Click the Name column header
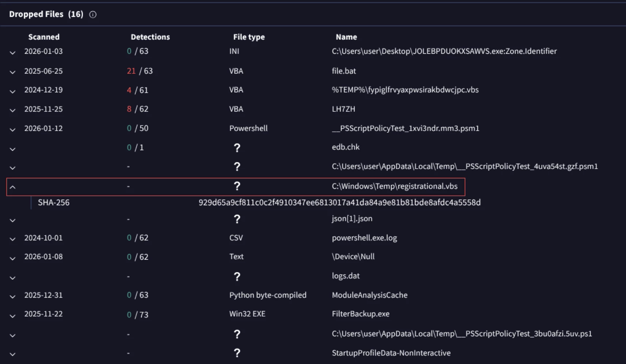 click(346, 37)
